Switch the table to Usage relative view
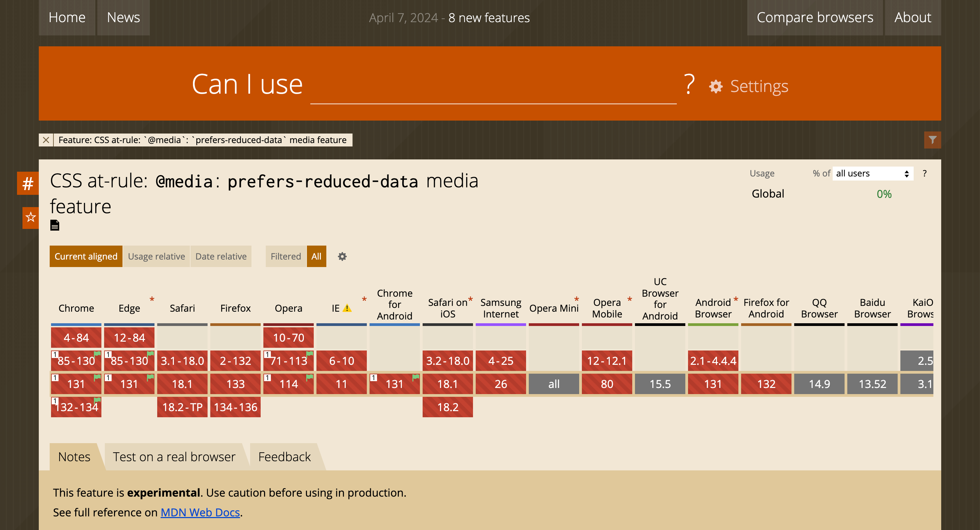The height and width of the screenshot is (530, 980). tap(157, 256)
